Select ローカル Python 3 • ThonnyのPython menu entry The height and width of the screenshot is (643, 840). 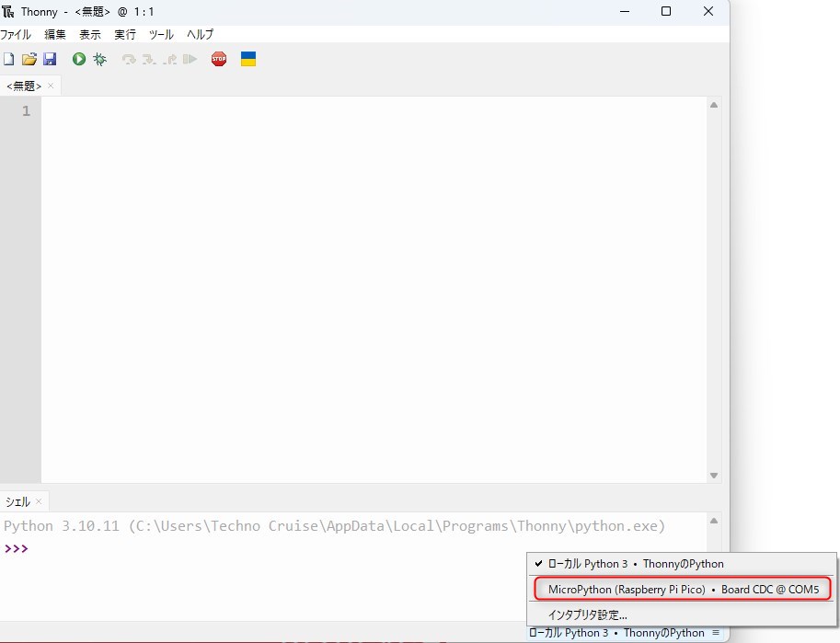point(682,564)
